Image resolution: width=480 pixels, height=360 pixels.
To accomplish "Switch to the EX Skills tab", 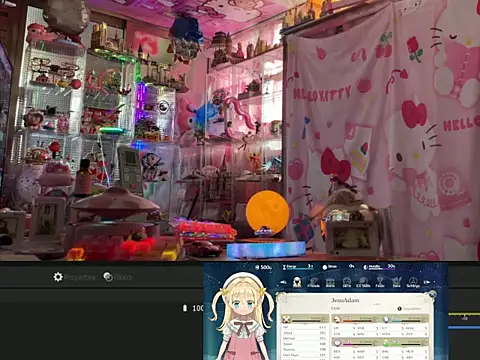I will [x=363, y=282].
